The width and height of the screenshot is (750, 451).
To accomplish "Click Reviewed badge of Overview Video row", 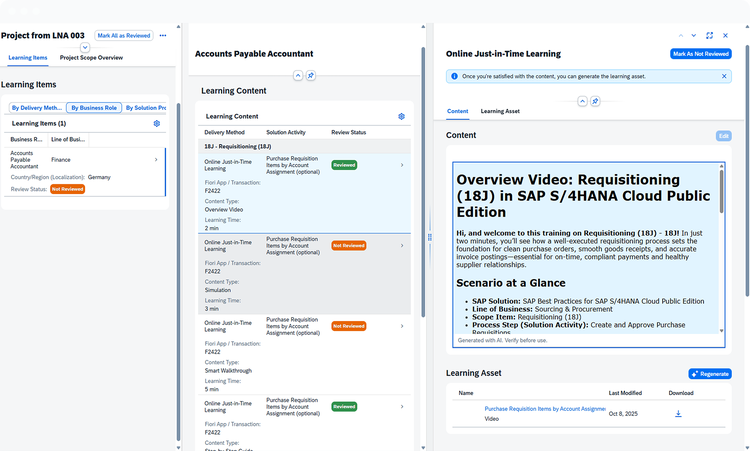I will point(344,165).
